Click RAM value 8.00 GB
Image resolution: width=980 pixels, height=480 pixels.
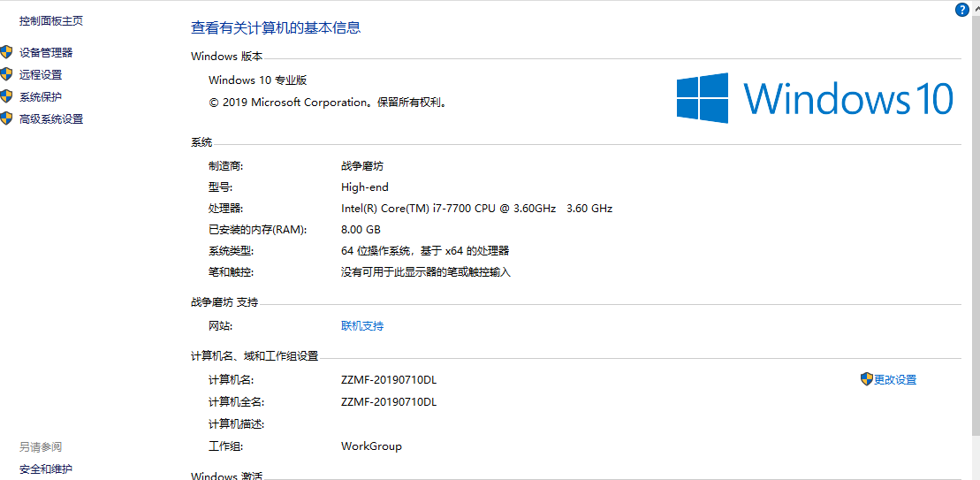[361, 229]
